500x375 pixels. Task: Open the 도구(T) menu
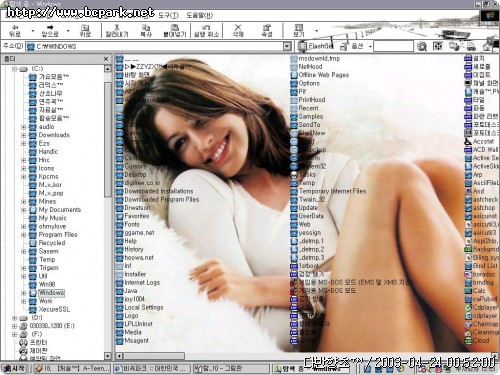tap(168, 15)
